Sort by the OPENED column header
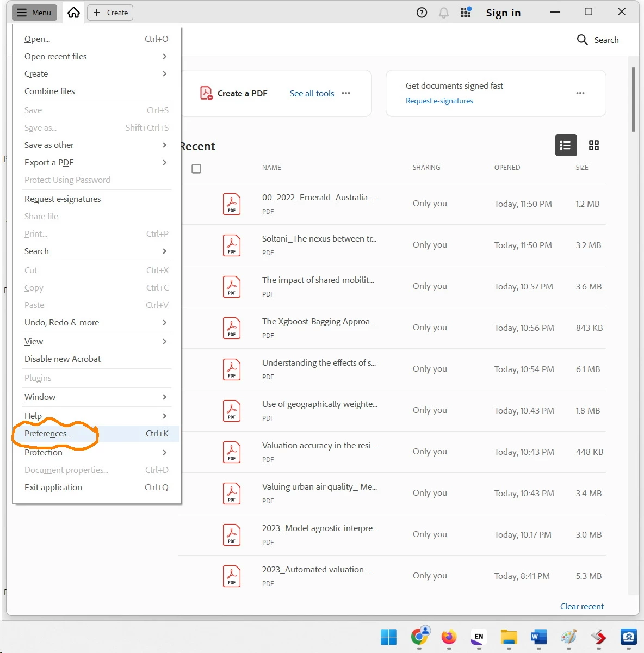Viewport: 644px width, 653px height. click(507, 168)
